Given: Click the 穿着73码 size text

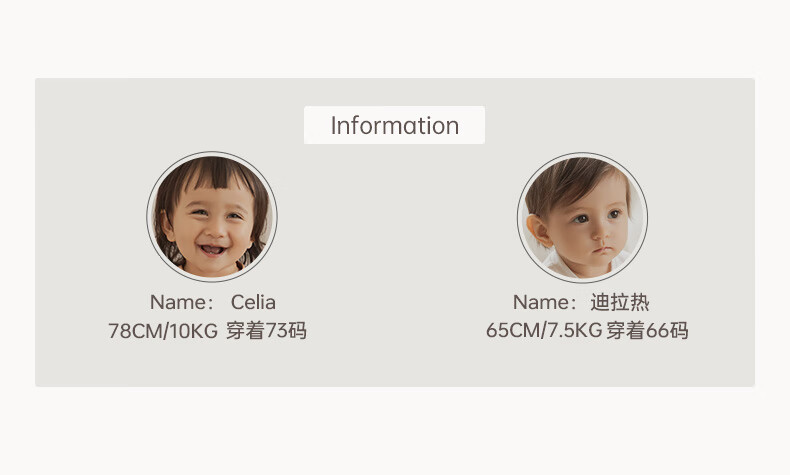Looking at the screenshot, I should click(266, 331).
